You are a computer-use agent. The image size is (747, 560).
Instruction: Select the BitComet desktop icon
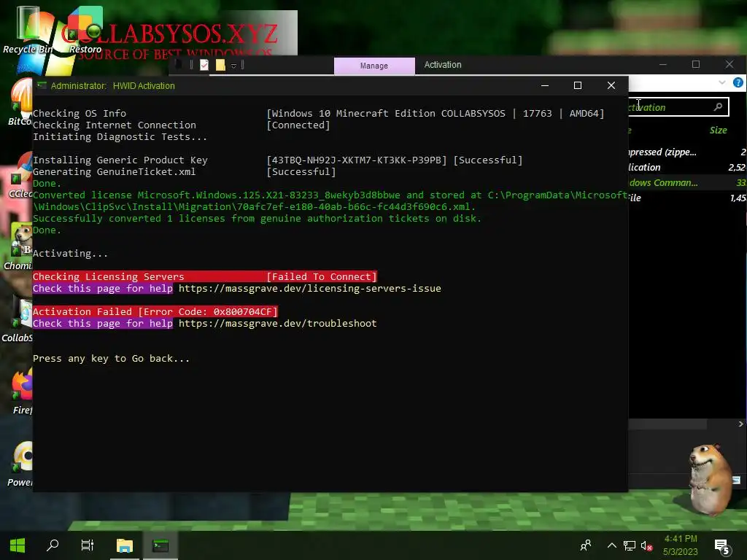(20, 102)
